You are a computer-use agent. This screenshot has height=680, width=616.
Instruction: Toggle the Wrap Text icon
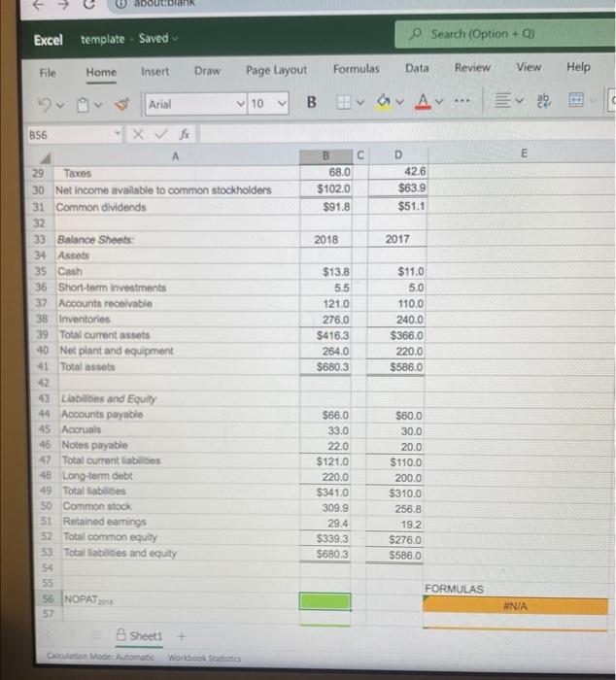click(543, 101)
